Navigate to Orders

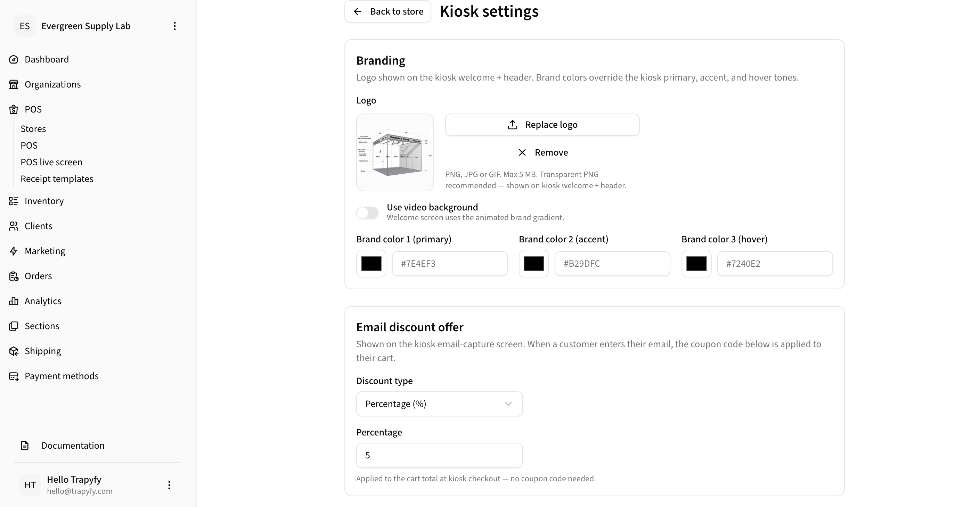point(38,276)
